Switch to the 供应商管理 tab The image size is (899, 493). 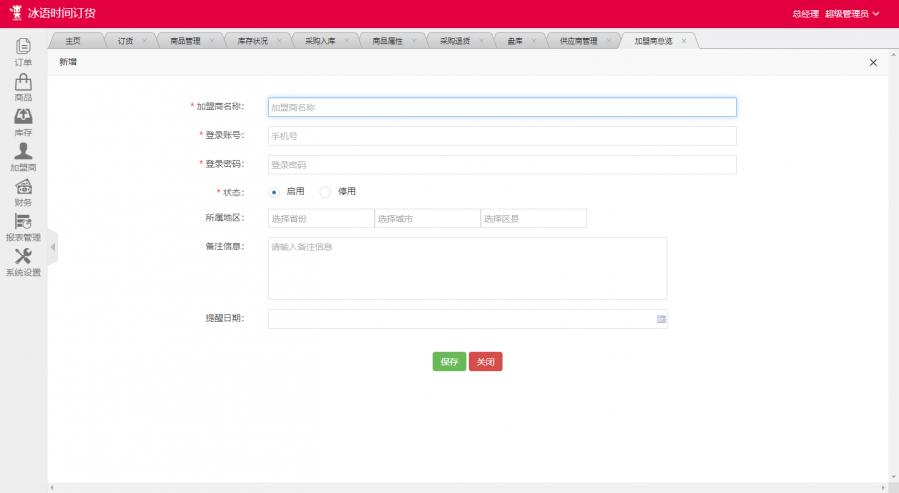click(578, 41)
